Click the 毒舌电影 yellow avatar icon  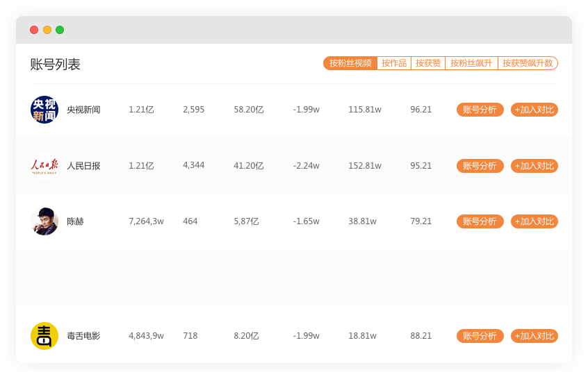coord(44,336)
